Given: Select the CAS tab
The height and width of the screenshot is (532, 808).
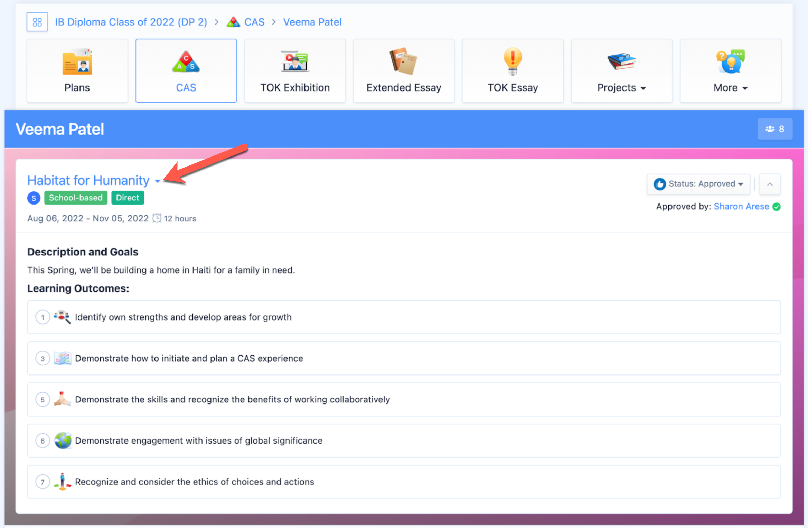Looking at the screenshot, I should 186,71.
